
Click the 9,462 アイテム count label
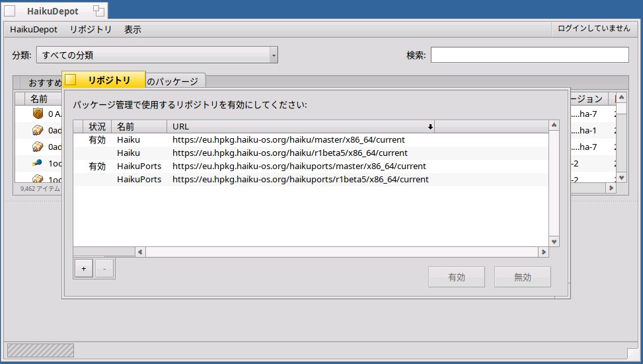point(40,189)
